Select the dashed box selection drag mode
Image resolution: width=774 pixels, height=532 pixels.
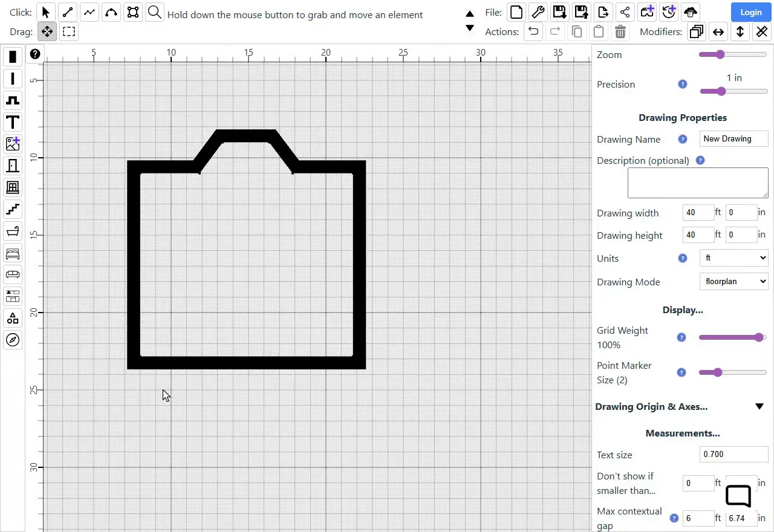tap(69, 31)
